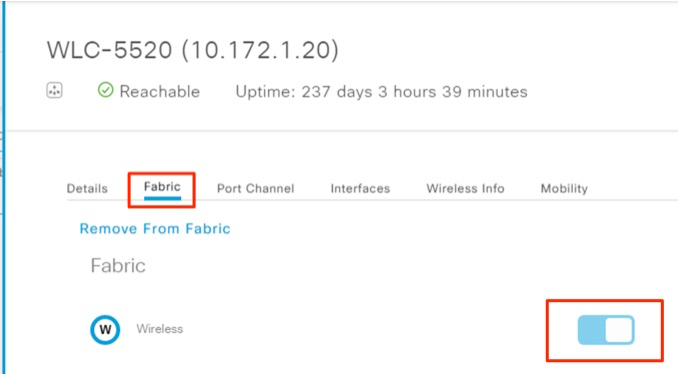Click the blue underline beneath Fabric tab

point(162,198)
